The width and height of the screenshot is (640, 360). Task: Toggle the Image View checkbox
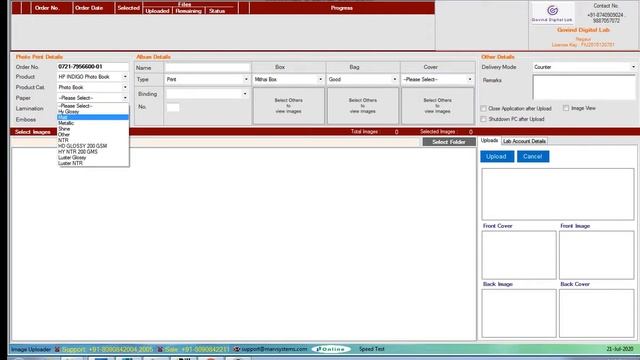click(566, 108)
